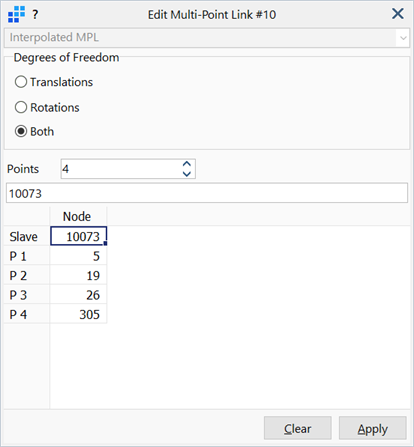Close the Edit Multi-Point Link dialog
This screenshot has height=447, width=414.
(x=398, y=14)
